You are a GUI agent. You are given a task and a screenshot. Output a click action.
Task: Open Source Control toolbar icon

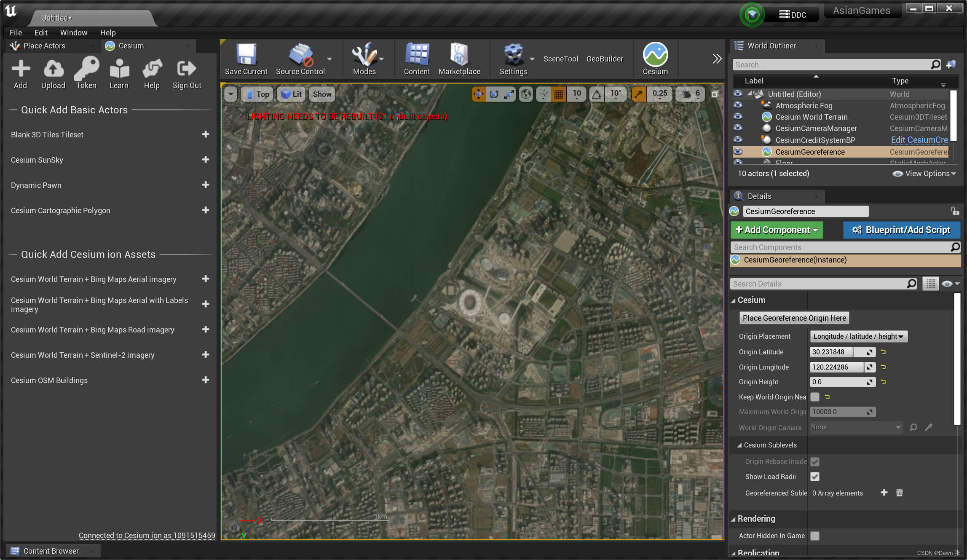[x=300, y=55]
